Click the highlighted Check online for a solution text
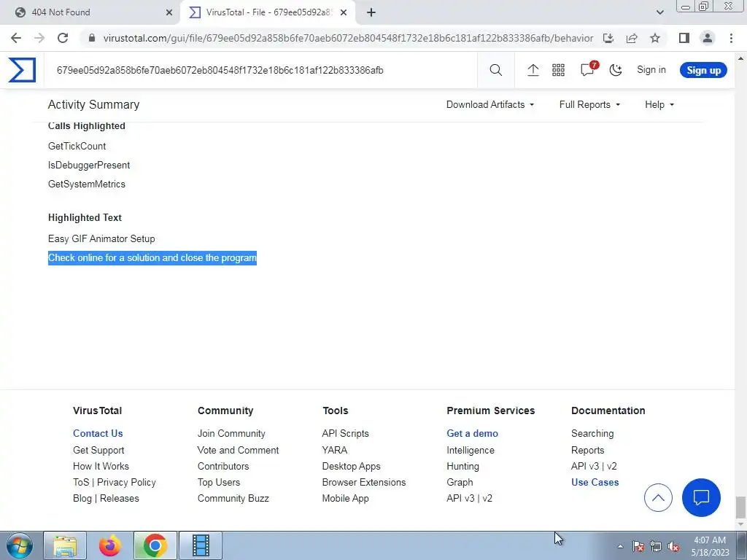 pos(152,258)
